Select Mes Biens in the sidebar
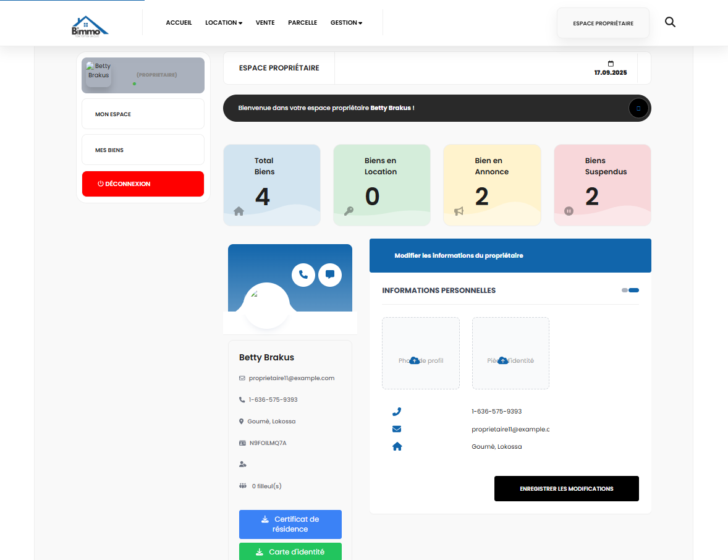The image size is (728, 560). [x=143, y=150]
